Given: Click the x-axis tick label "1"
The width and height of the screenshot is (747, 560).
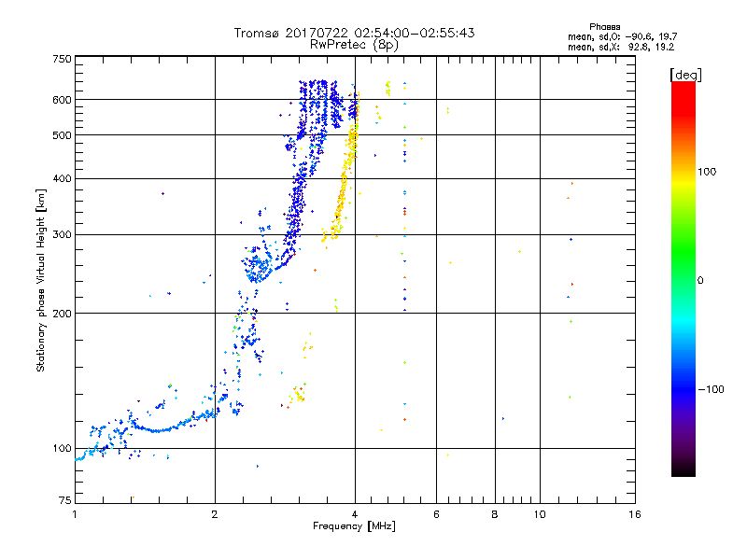Looking at the screenshot, I should [75, 514].
